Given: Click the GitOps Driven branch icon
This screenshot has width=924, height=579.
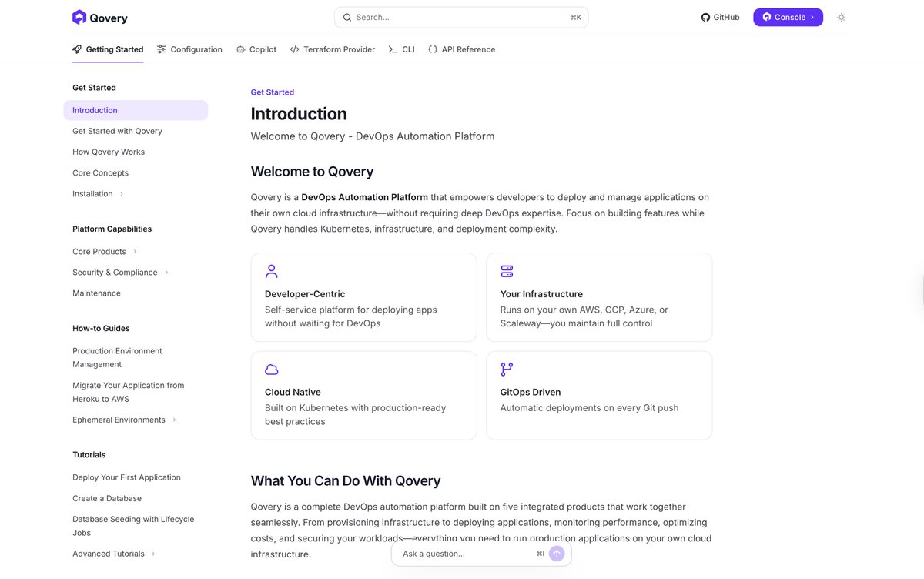Looking at the screenshot, I should 507,370.
